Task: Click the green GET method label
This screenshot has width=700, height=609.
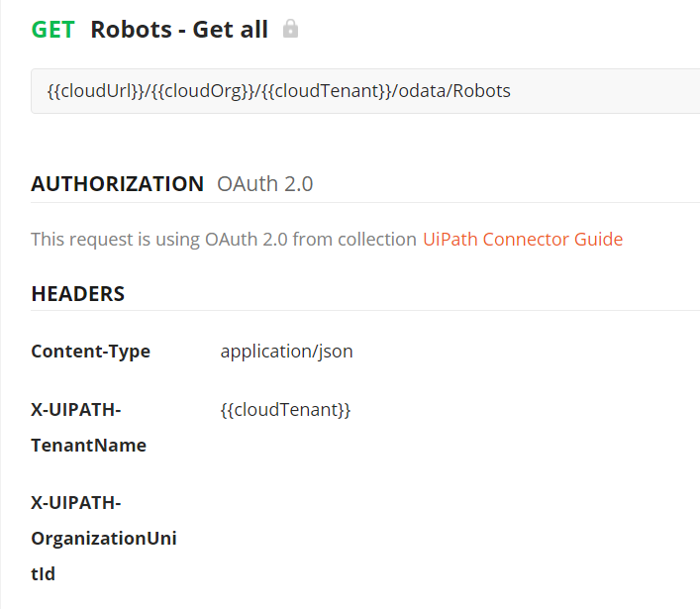Action: click(52, 30)
